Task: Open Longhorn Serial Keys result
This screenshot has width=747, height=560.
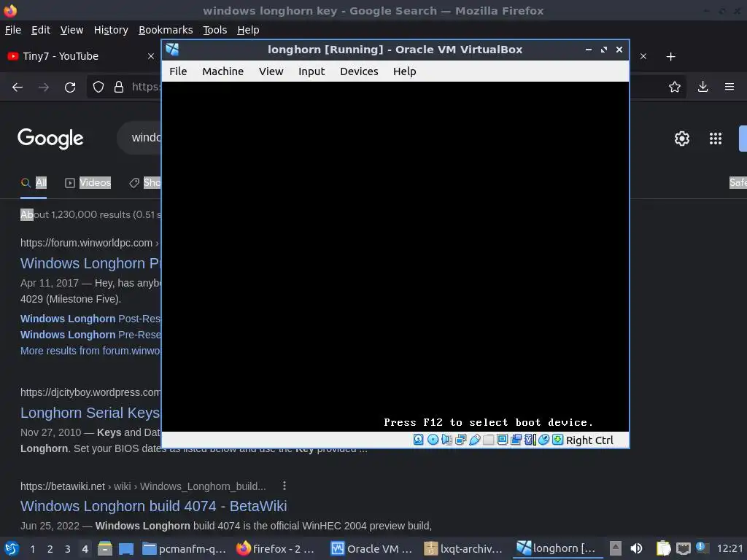Action: click(90, 413)
